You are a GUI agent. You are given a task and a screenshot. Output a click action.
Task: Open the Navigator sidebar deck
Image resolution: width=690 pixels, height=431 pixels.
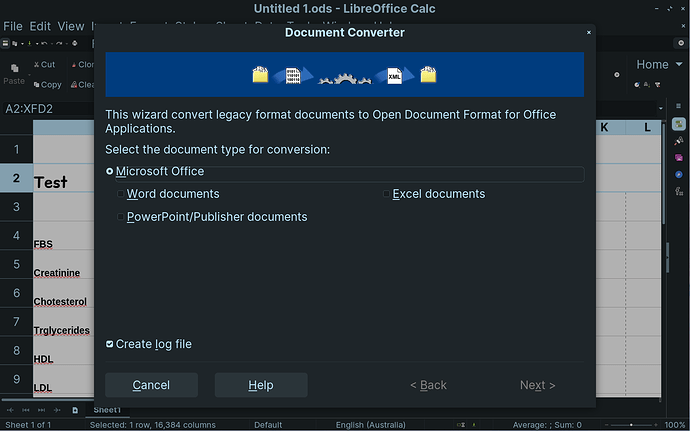[679, 174]
